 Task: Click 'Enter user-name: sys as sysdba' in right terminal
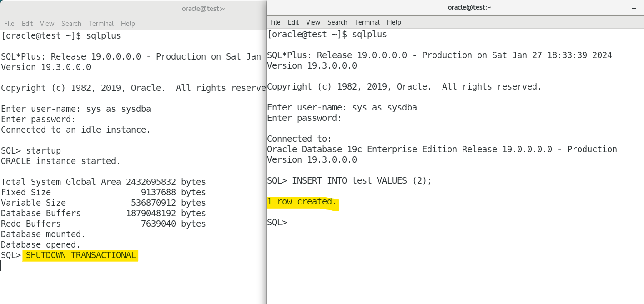342,108
